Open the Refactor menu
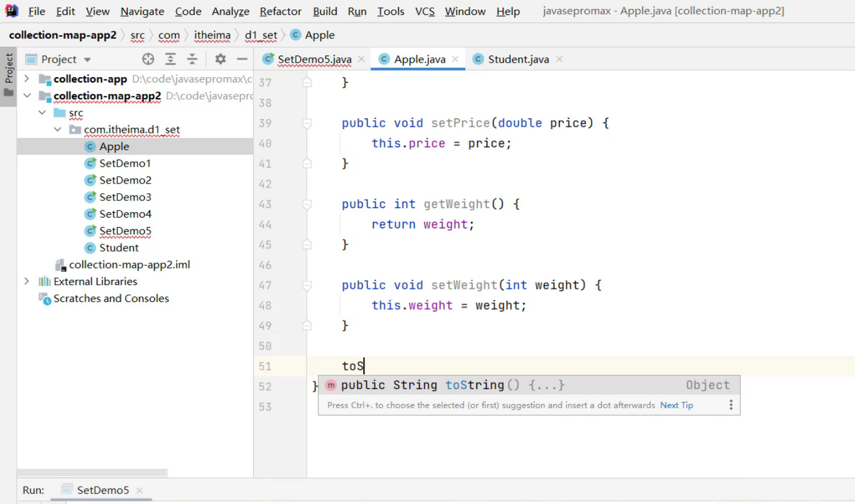 [x=281, y=11]
